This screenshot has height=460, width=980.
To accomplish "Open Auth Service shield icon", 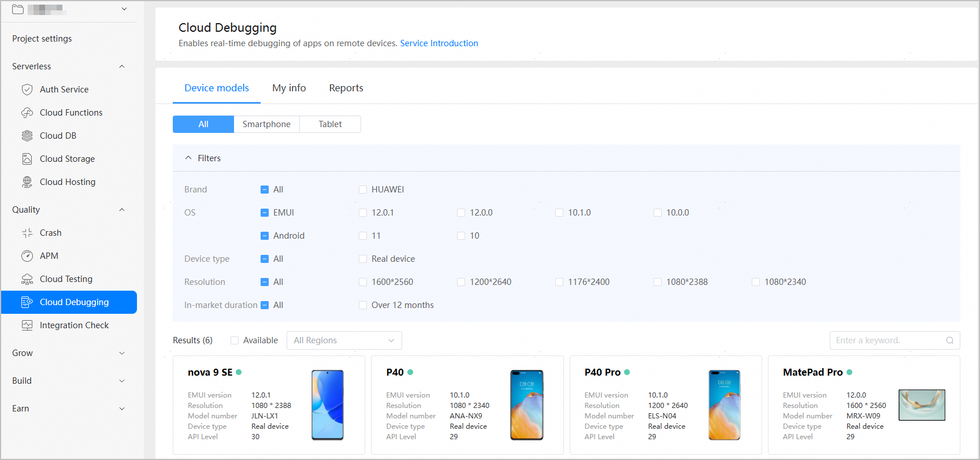I will click(x=27, y=90).
